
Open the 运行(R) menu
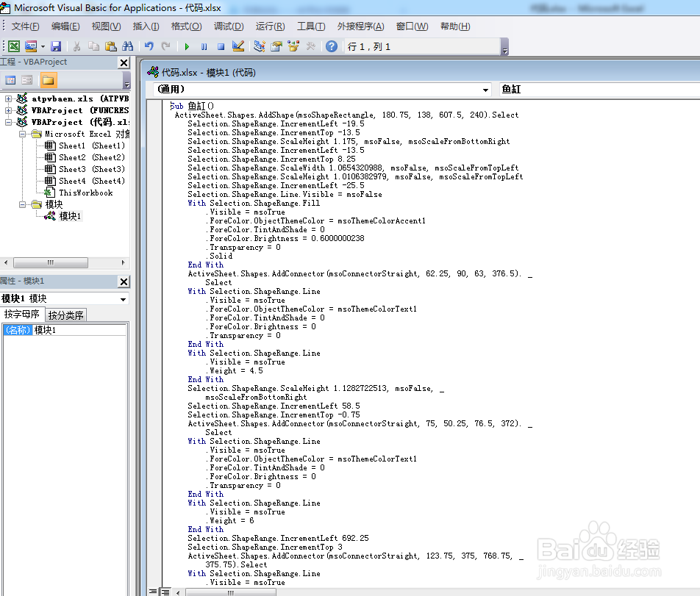tap(270, 26)
